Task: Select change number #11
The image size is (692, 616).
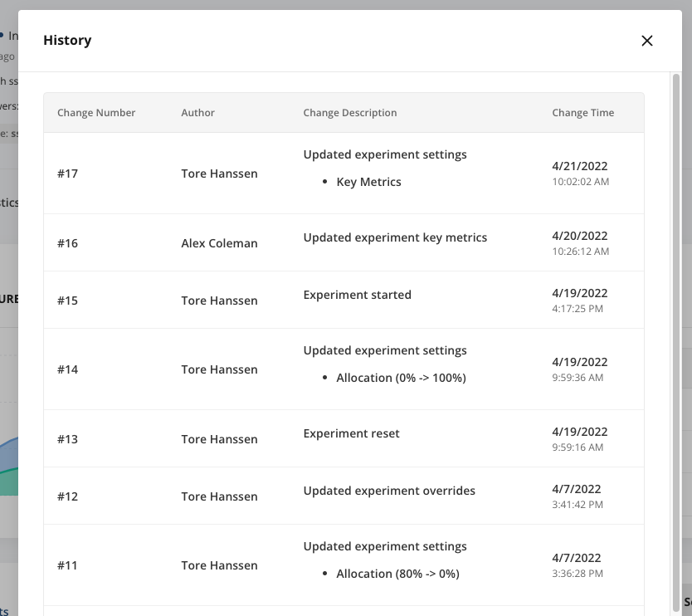Action: click(x=67, y=565)
